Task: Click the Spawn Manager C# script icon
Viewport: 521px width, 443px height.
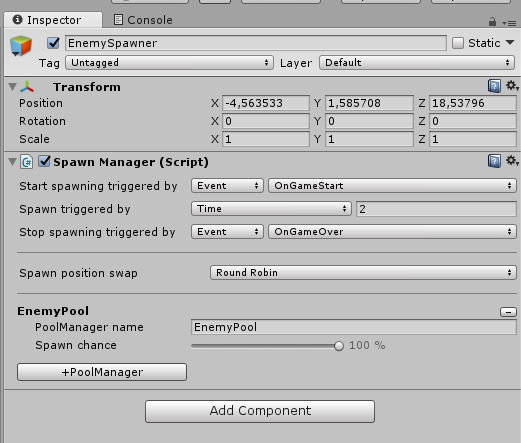Action: pyautogui.click(x=27, y=162)
